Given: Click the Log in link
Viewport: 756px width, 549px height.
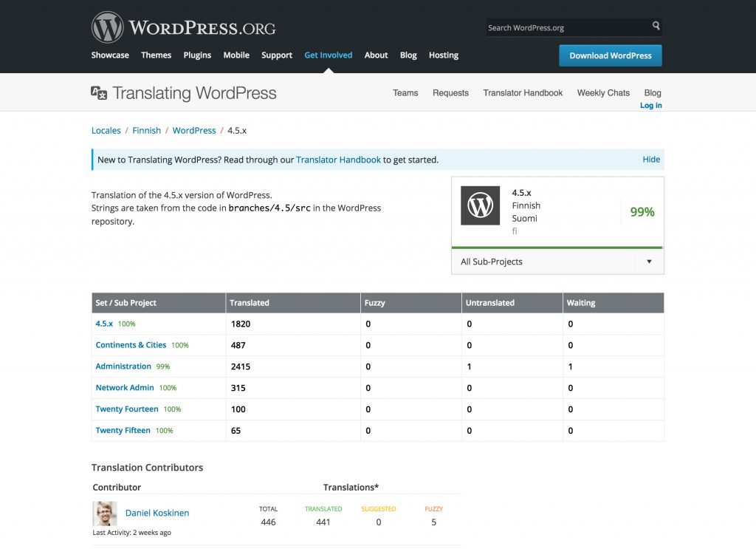Looking at the screenshot, I should coord(651,105).
